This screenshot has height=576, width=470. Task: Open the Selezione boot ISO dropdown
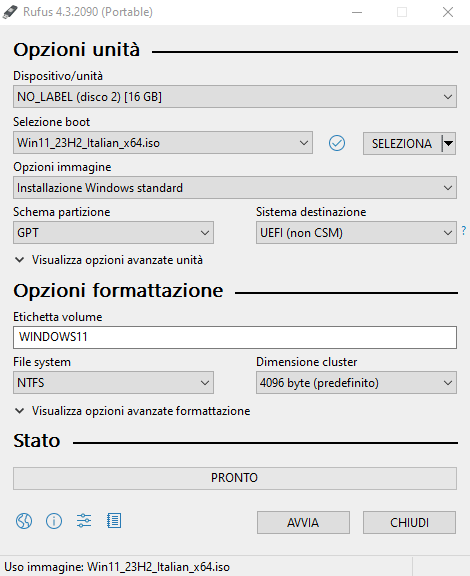click(x=163, y=143)
